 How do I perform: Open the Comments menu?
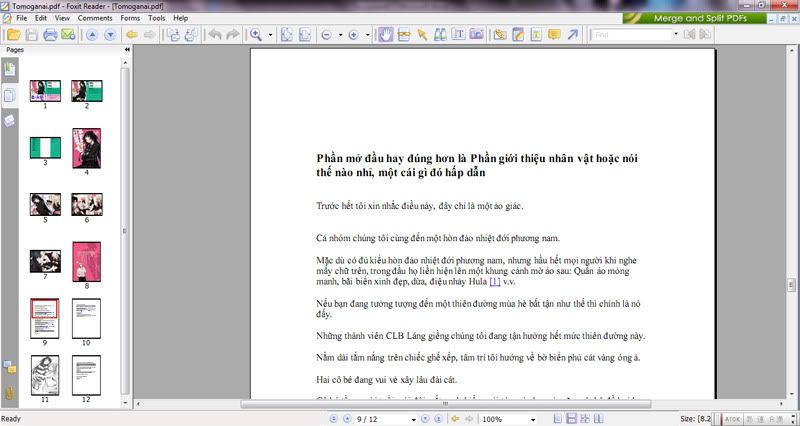95,18
